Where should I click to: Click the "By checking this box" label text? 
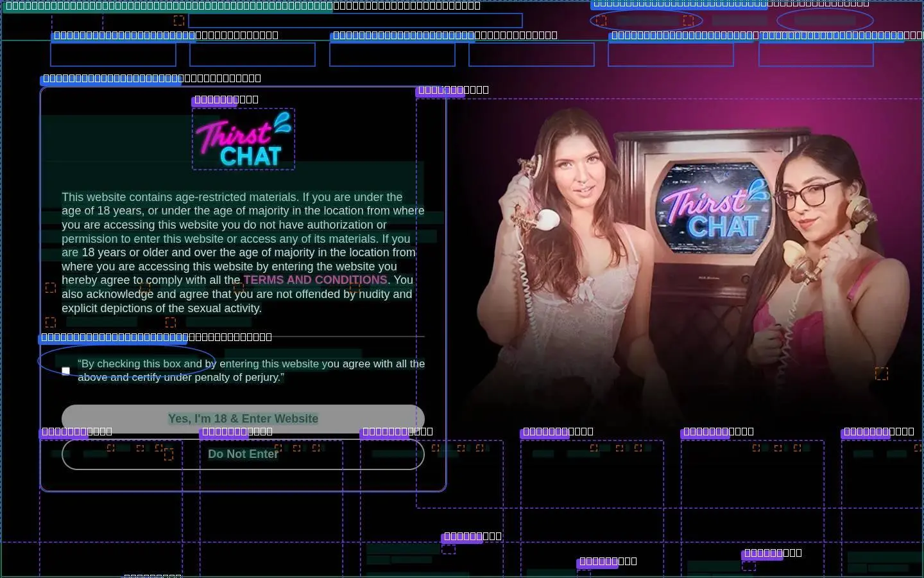pos(251,371)
